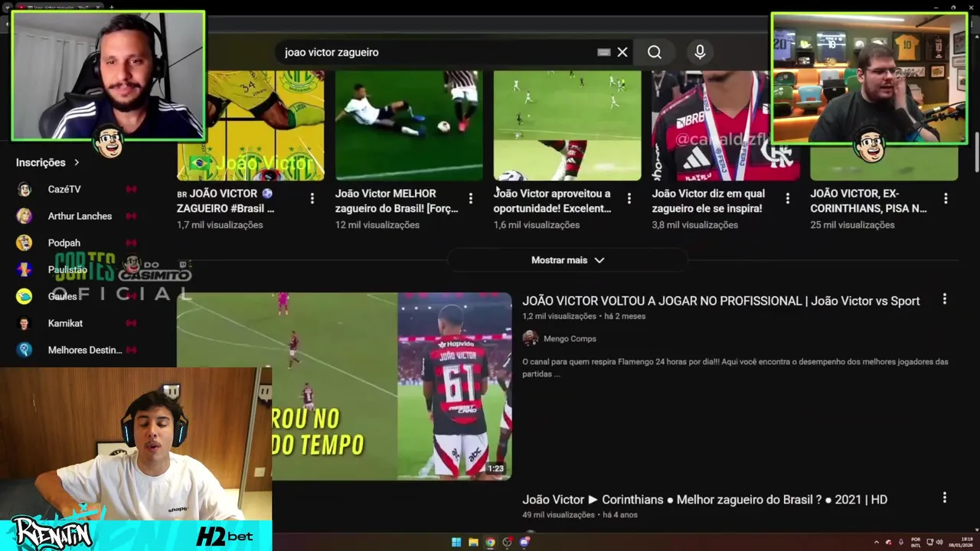Click '3,8 mil visualizações' text
Image resolution: width=980 pixels, height=551 pixels.
(695, 225)
